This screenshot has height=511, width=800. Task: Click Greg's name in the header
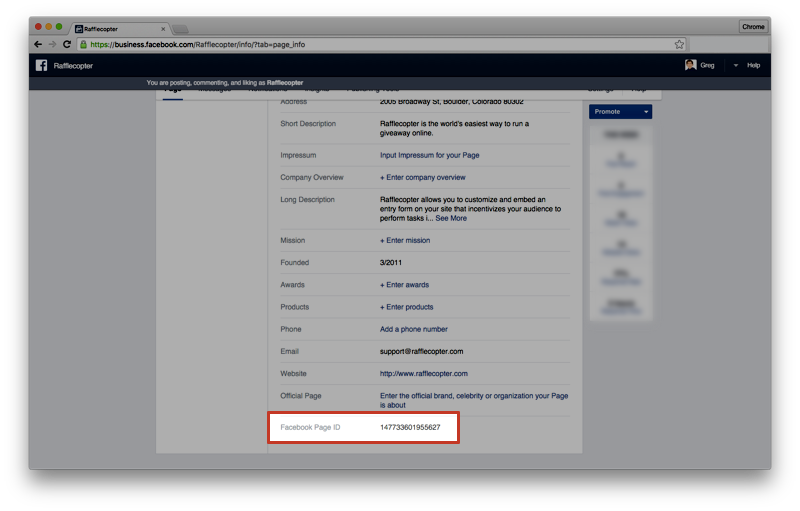click(707, 65)
